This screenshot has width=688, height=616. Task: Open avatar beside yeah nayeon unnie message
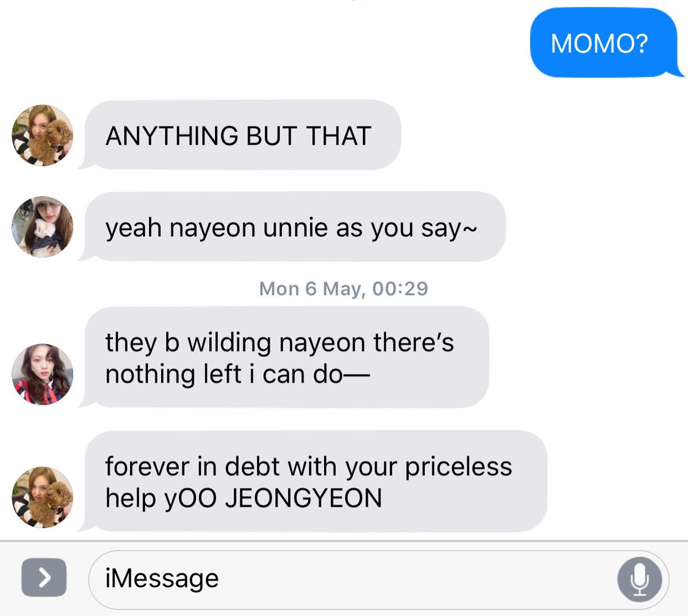click(x=42, y=227)
